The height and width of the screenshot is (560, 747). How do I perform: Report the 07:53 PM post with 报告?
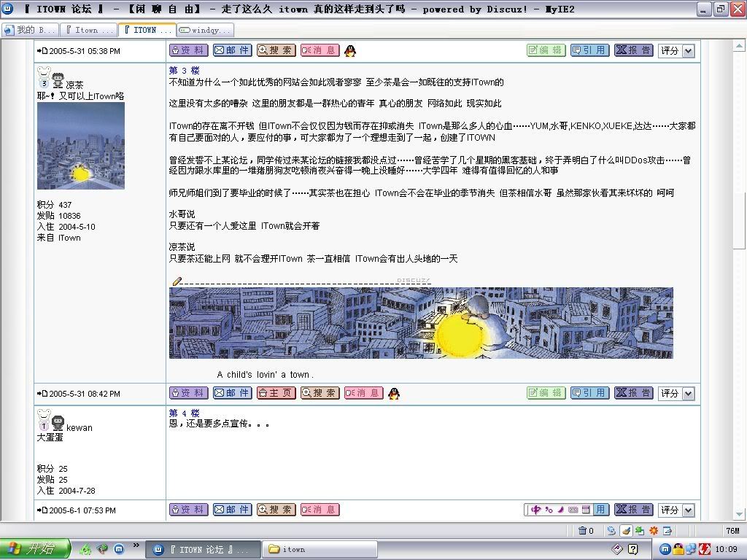(634, 510)
